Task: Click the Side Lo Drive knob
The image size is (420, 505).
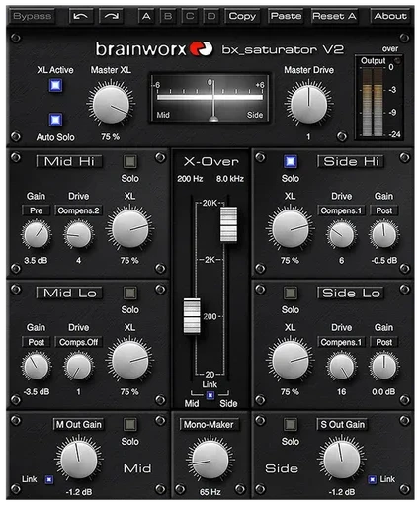Action: coord(341,367)
